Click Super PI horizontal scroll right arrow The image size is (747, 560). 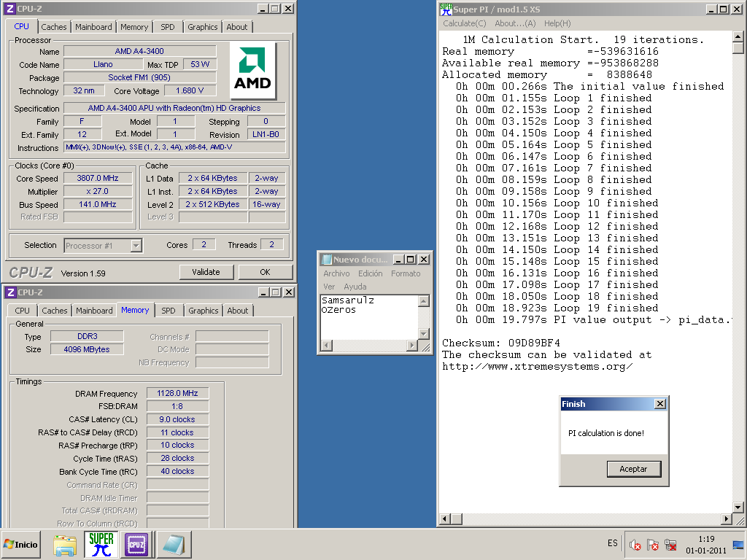point(726,518)
